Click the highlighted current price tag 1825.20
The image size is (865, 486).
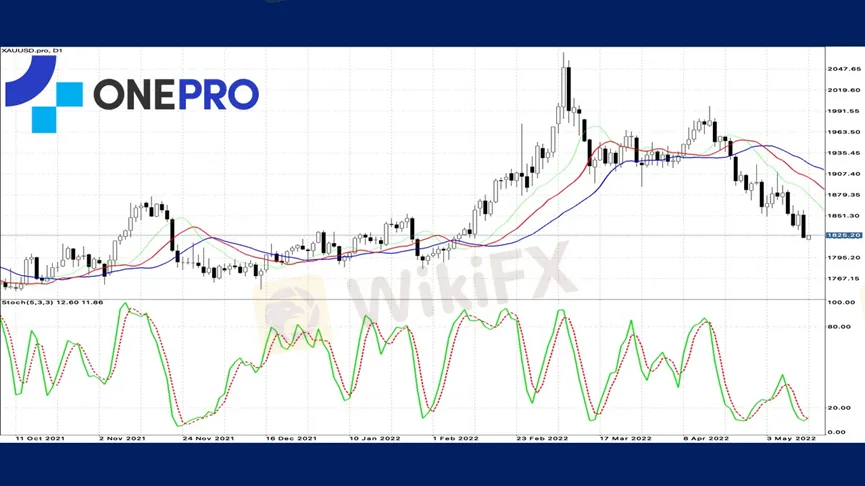(843, 236)
